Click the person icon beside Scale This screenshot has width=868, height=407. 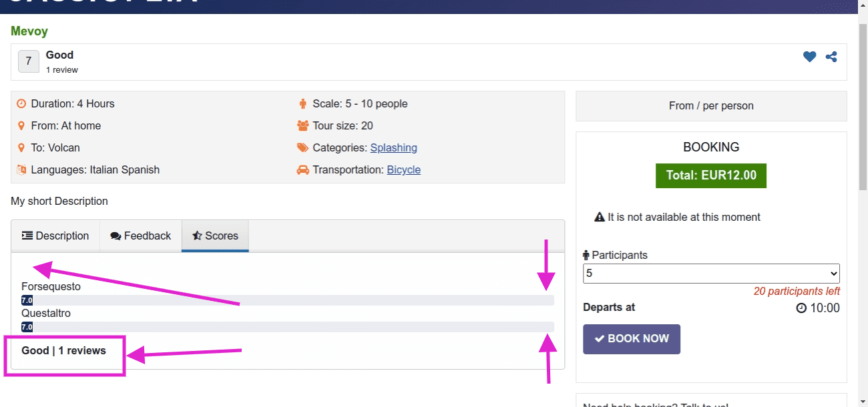(303, 104)
